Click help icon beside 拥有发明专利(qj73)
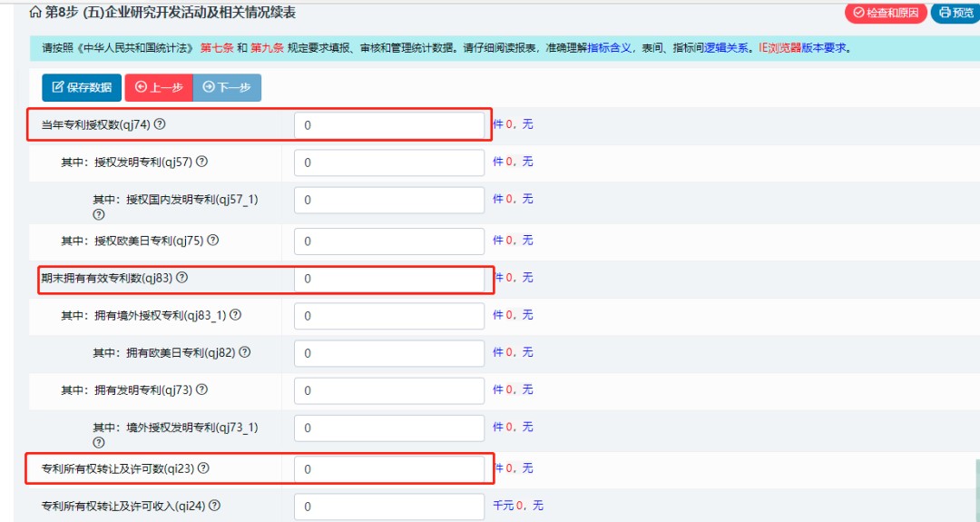Viewport: 980px width, 522px height. [201, 389]
